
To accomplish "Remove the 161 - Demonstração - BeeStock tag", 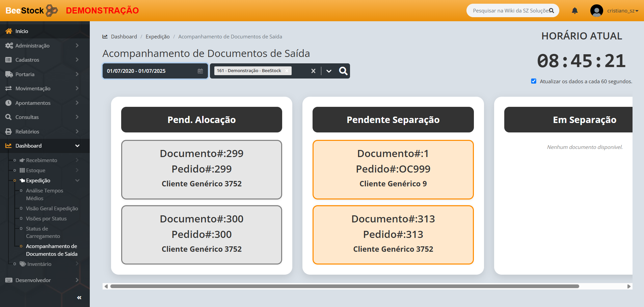I will click(x=287, y=71).
